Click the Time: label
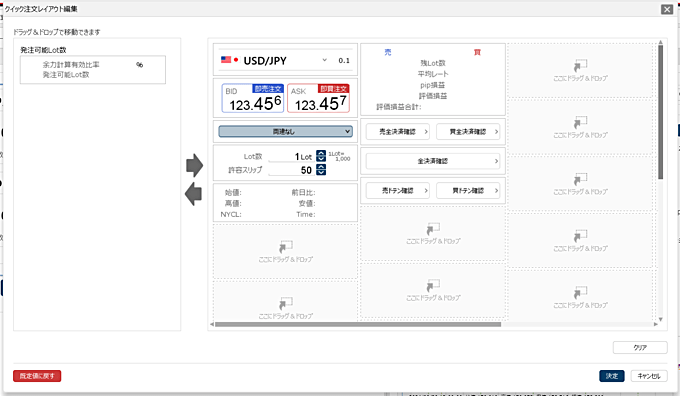This screenshot has width=680, height=396. click(306, 214)
